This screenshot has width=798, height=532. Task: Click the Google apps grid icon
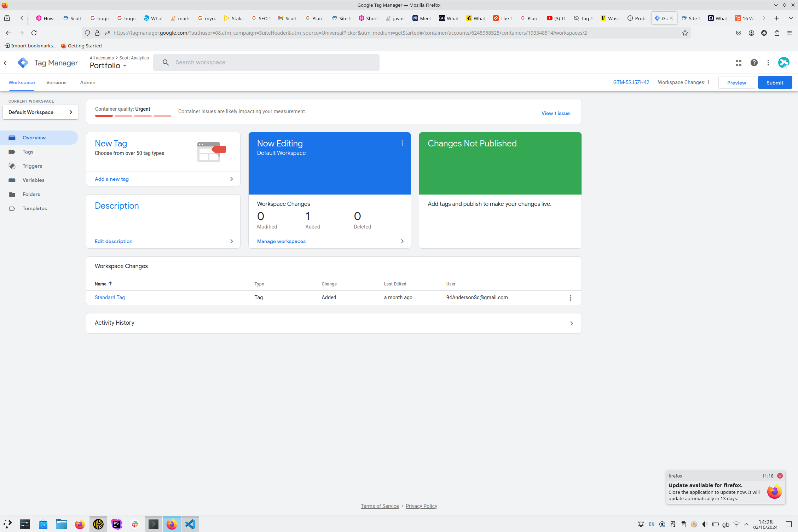click(739, 63)
